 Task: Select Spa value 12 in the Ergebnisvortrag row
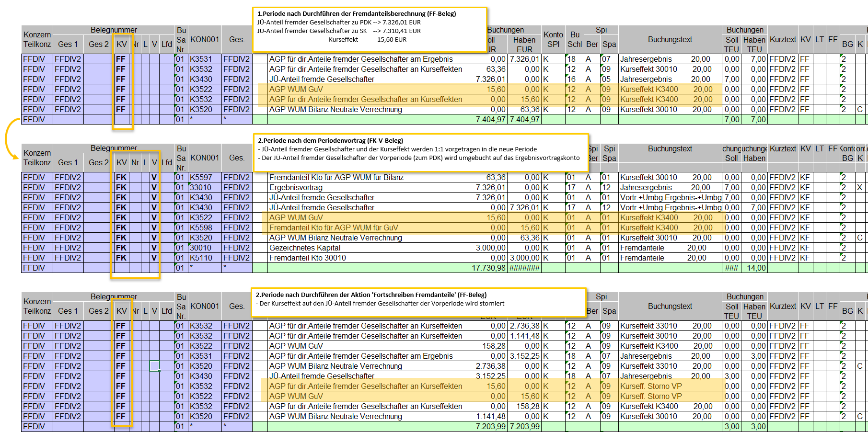point(609,187)
